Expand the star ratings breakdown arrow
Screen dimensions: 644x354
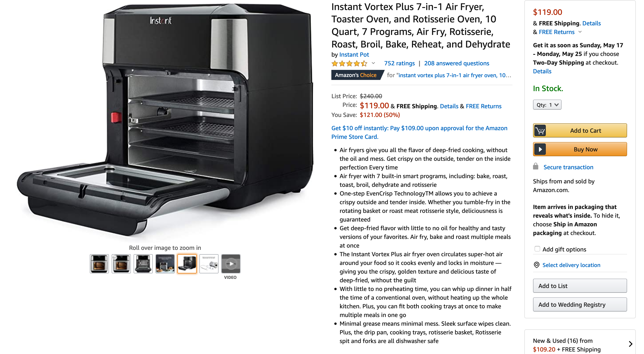pyautogui.click(x=373, y=63)
